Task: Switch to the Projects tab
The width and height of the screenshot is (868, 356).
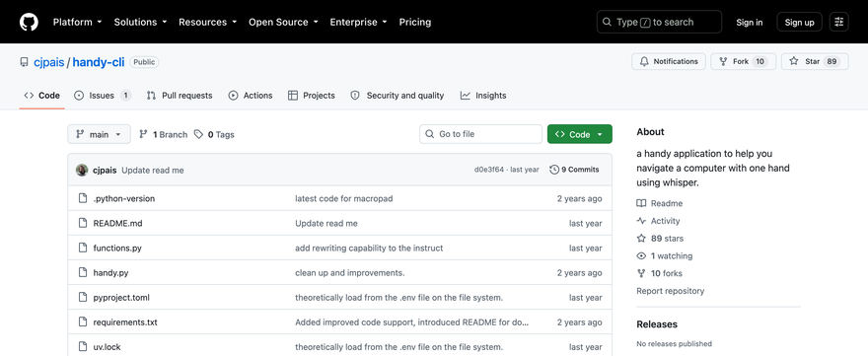Action: (312, 96)
